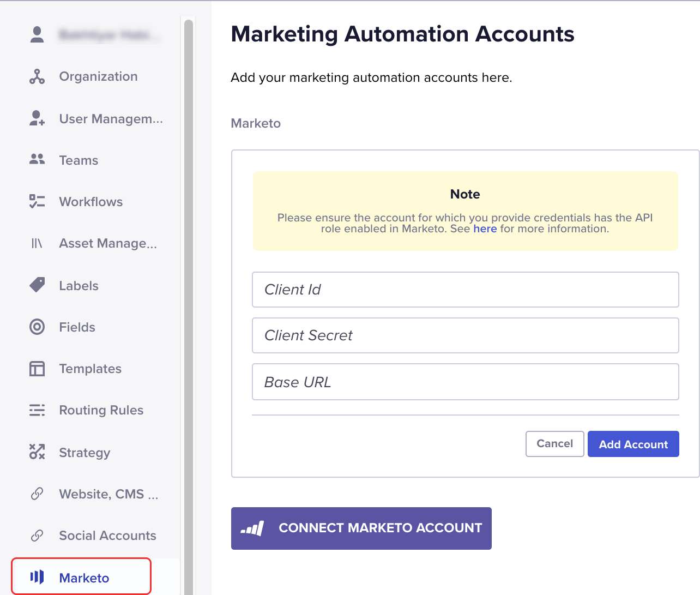The width and height of the screenshot is (700, 595).
Task: Open the Website, CMS settings
Action: coord(108,494)
